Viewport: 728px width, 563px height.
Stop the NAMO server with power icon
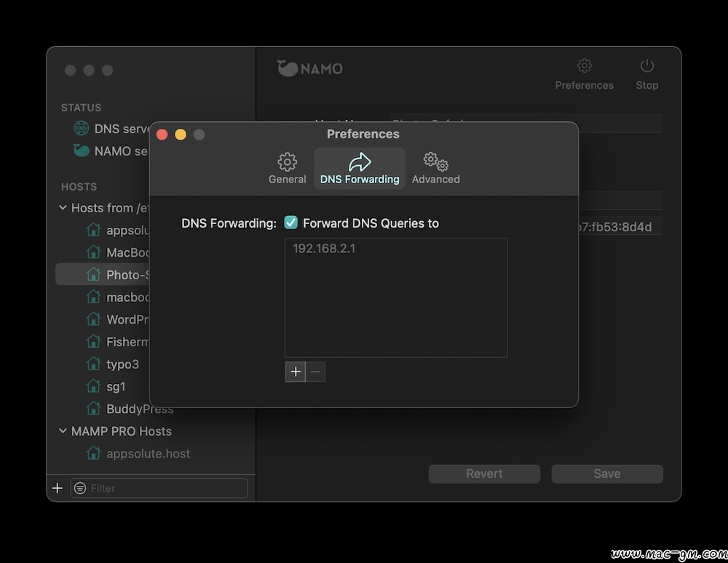point(646,74)
